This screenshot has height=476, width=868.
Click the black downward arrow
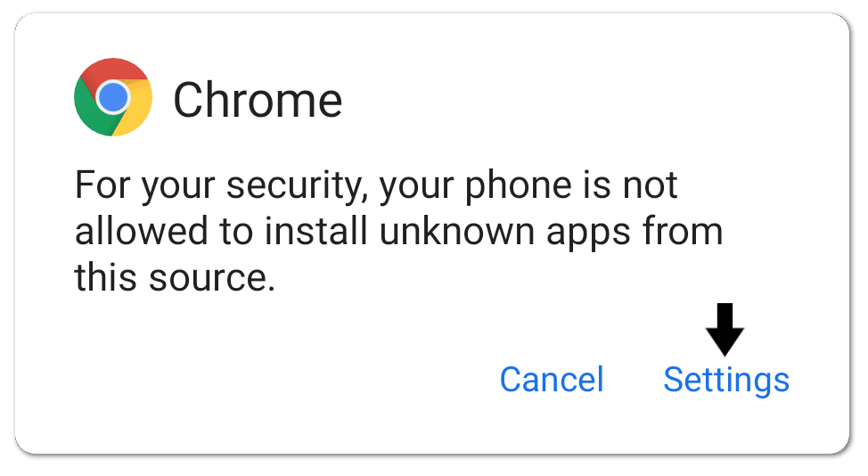[725, 330]
